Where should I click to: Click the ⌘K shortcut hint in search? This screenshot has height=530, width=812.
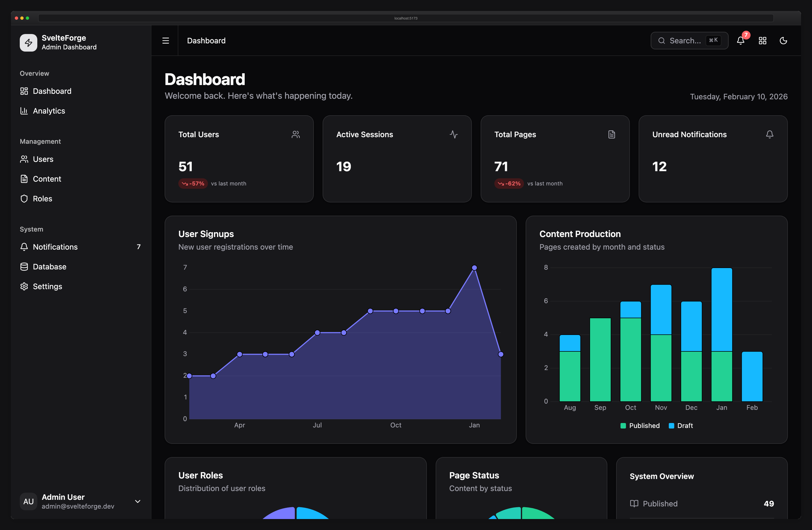click(x=714, y=40)
